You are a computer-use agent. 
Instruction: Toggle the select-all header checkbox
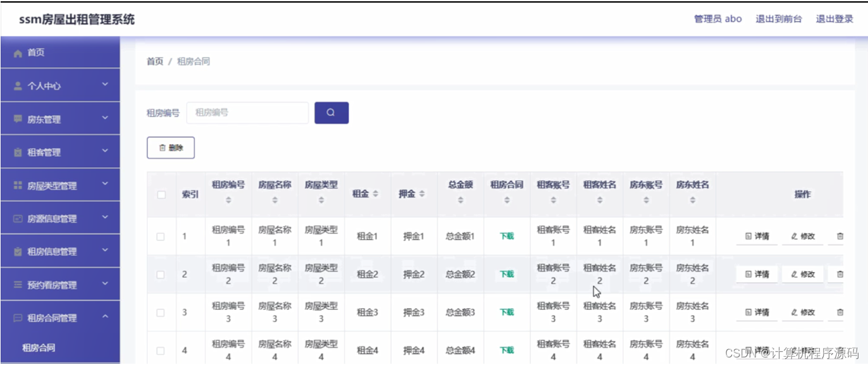[161, 195]
